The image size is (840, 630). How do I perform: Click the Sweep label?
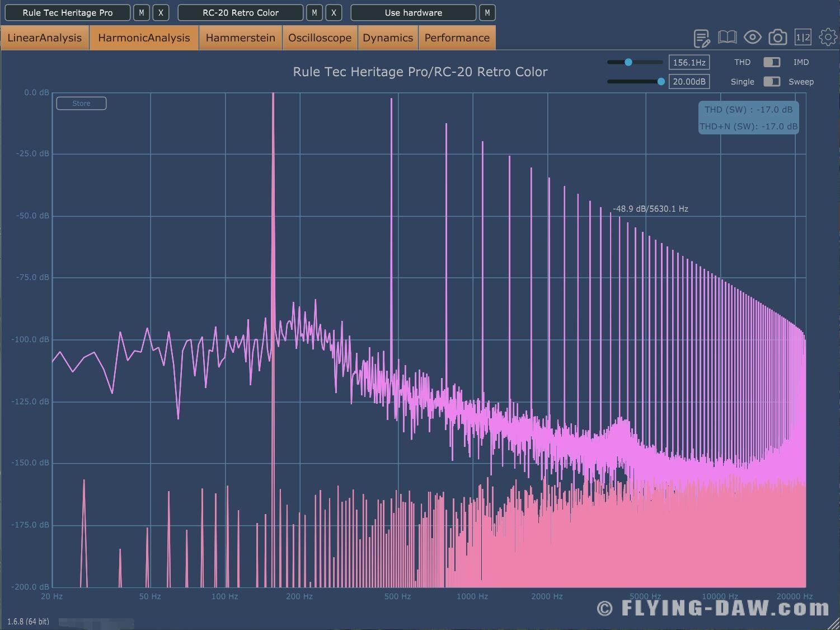801,82
